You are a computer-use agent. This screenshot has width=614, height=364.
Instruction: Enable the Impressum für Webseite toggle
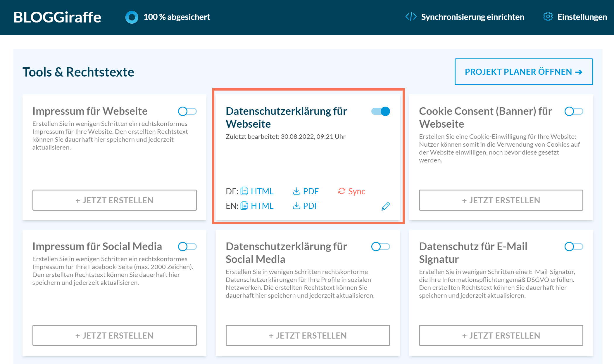(x=187, y=111)
